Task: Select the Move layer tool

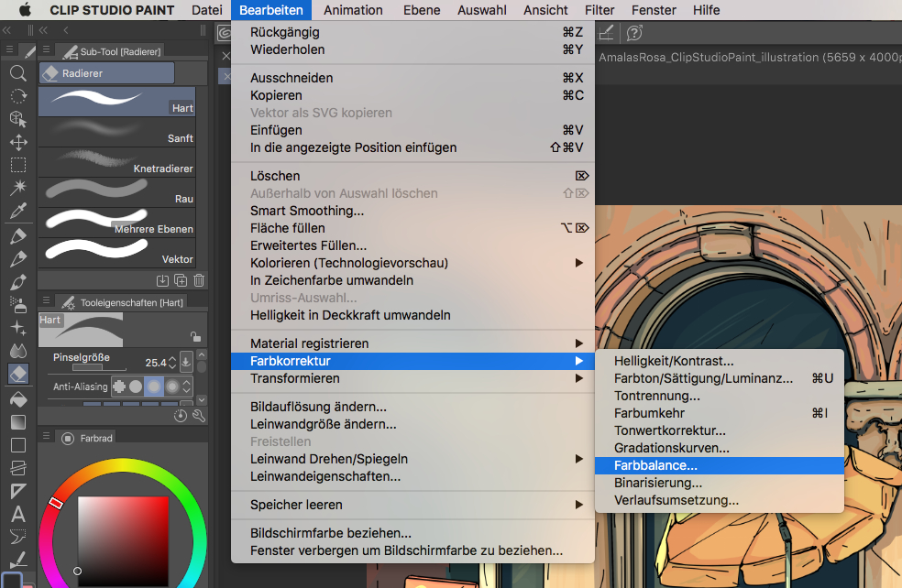Action: click(17, 142)
